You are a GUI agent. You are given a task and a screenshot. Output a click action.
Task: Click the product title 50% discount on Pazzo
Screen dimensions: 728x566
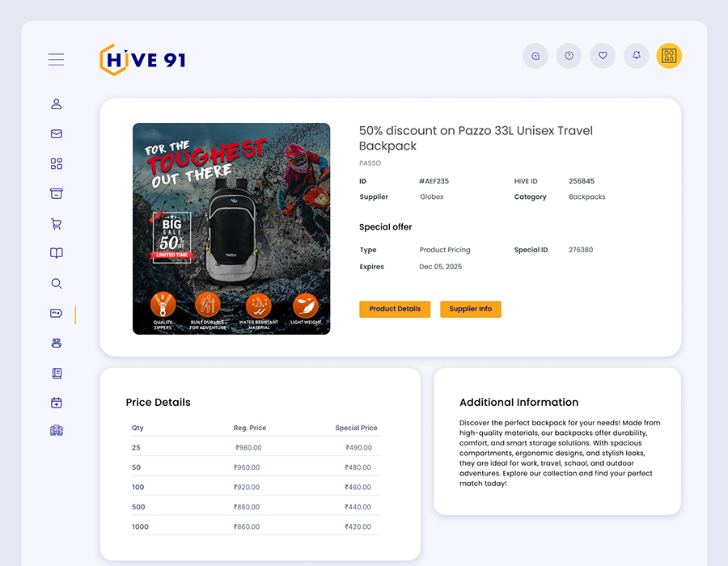(x=476, y=138)
